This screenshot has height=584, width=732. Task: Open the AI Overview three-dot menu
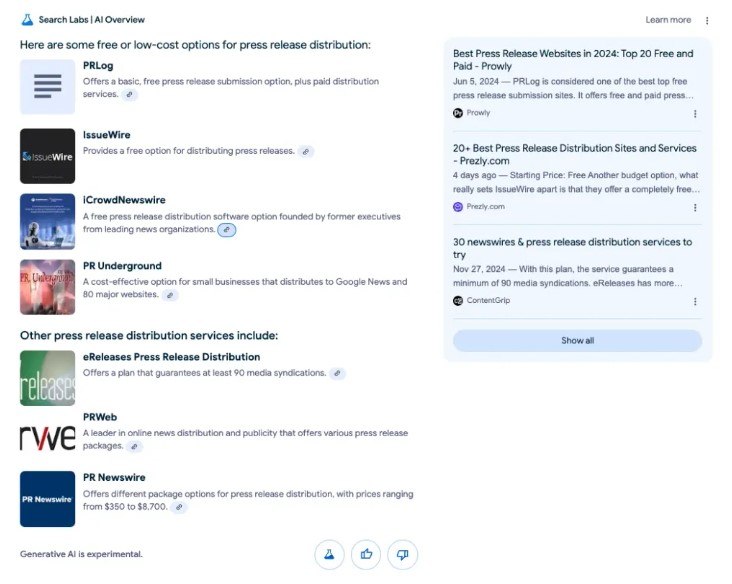point(707,21)
